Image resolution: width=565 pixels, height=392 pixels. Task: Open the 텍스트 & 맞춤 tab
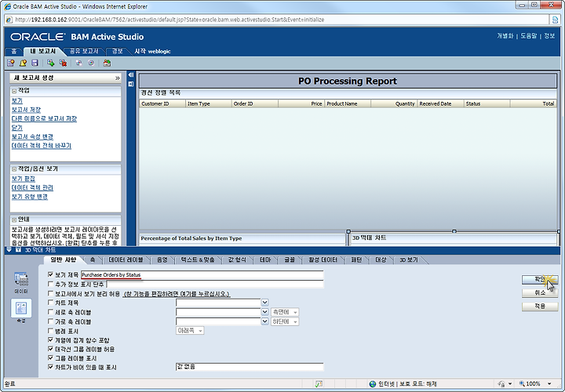[198, 260]
